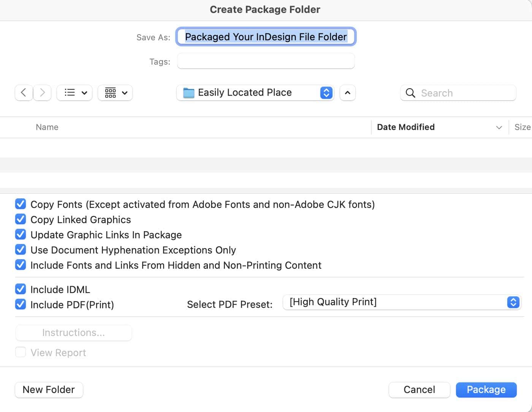The width and height of the screenshot is (532, 412).
Task: Click the New Folder button
Action: 49,390
